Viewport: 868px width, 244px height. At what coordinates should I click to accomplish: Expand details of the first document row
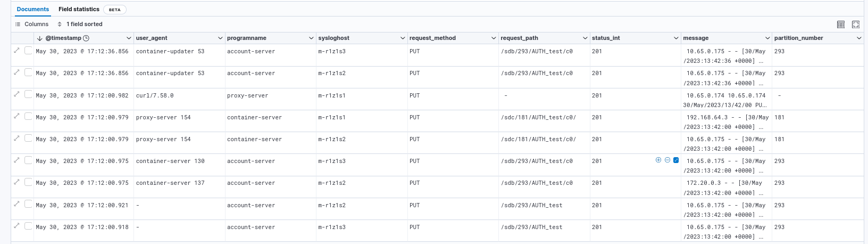click(x=16, y=50)
